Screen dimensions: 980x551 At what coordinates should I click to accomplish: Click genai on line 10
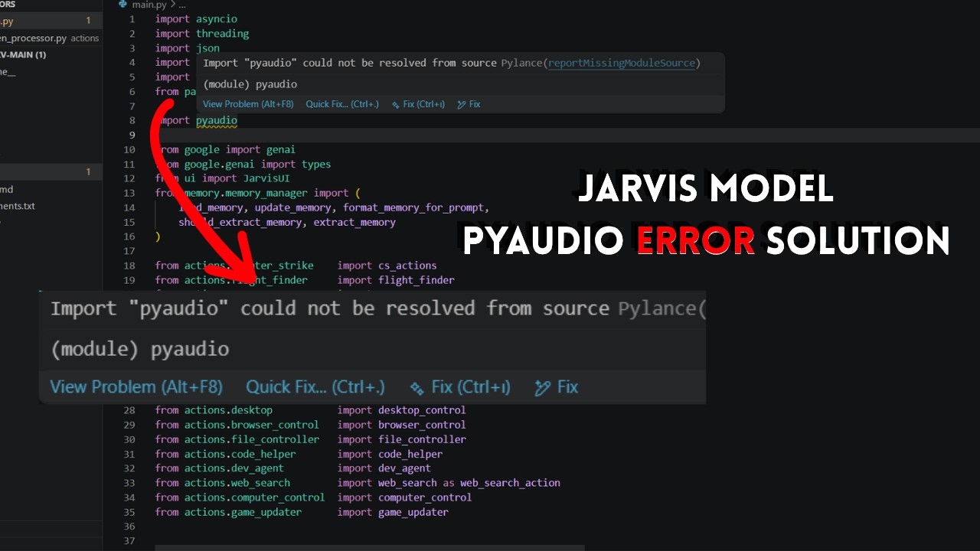coord(281,149)
